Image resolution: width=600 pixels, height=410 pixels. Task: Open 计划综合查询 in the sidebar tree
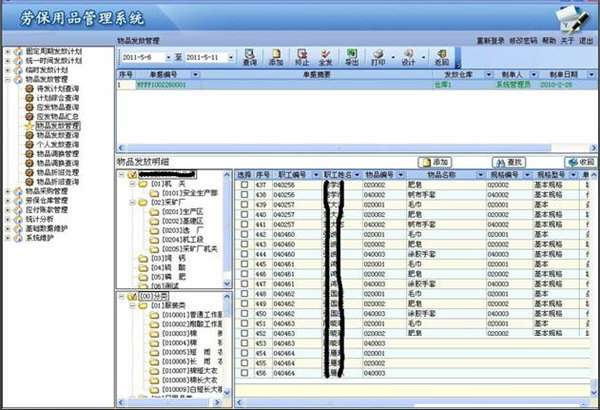point(57,98)
